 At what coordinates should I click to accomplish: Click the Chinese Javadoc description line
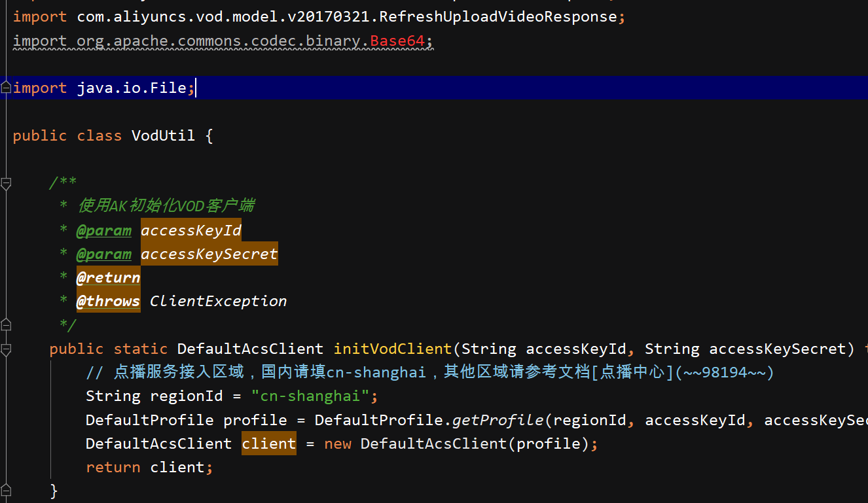click(x=166, y=206)
